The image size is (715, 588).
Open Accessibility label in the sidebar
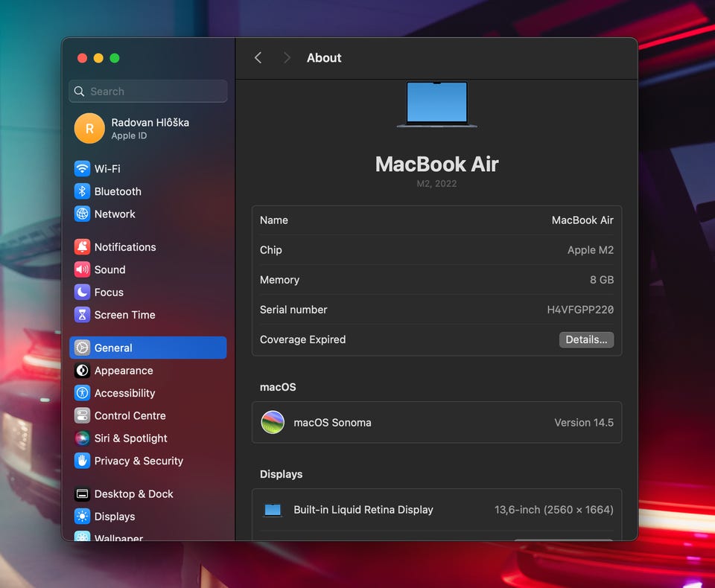[124, 393]
